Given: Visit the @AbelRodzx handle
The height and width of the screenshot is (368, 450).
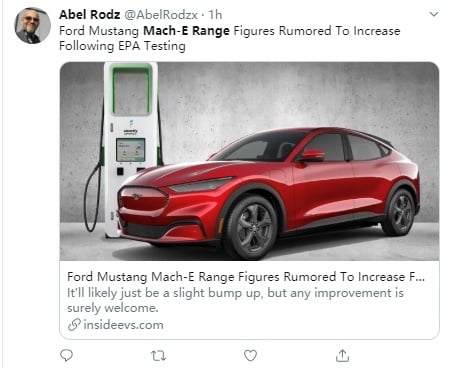Looking at the screenshot, I should [161, 15].
